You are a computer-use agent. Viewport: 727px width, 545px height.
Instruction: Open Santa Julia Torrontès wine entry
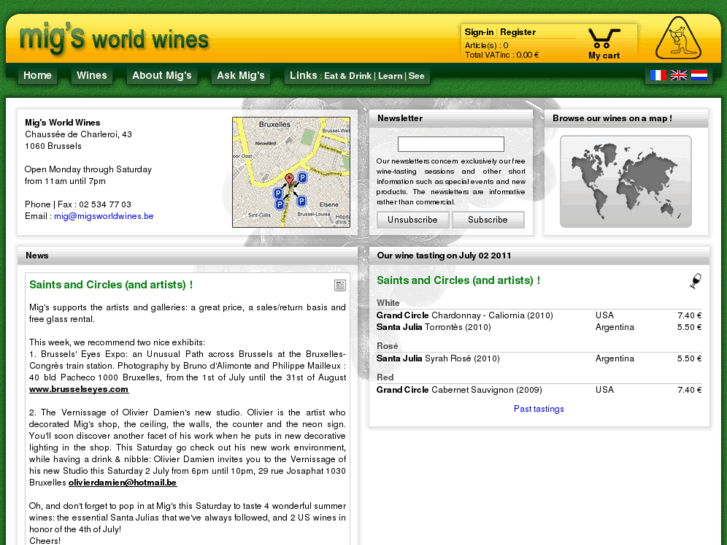click(434, 327)
